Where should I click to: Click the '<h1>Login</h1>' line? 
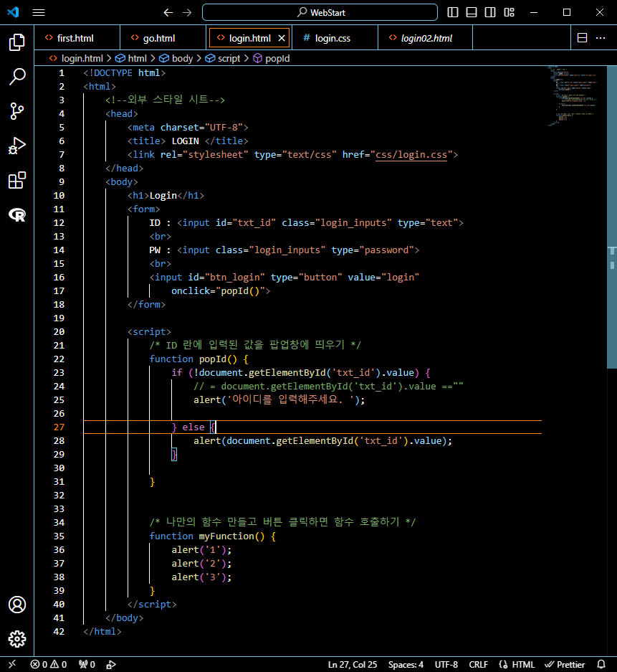[x=166, y=196]
